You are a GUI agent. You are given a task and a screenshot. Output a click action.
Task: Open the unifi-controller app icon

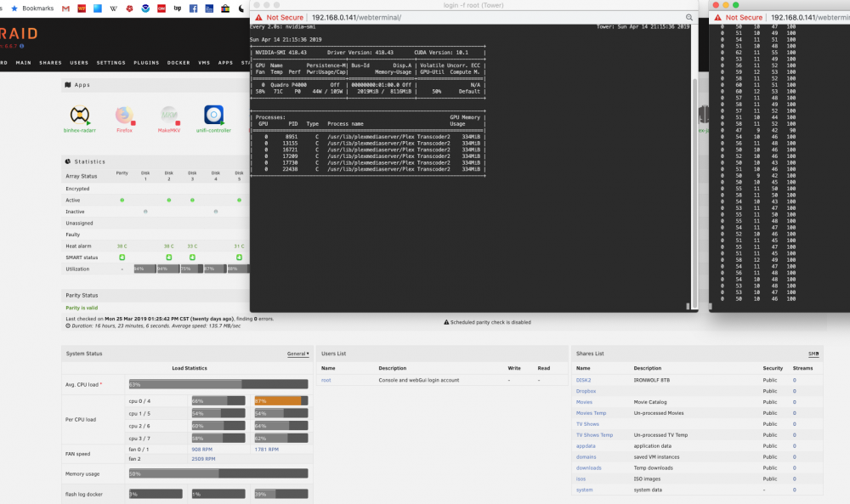pyautogui.click(x=213, y=115)
